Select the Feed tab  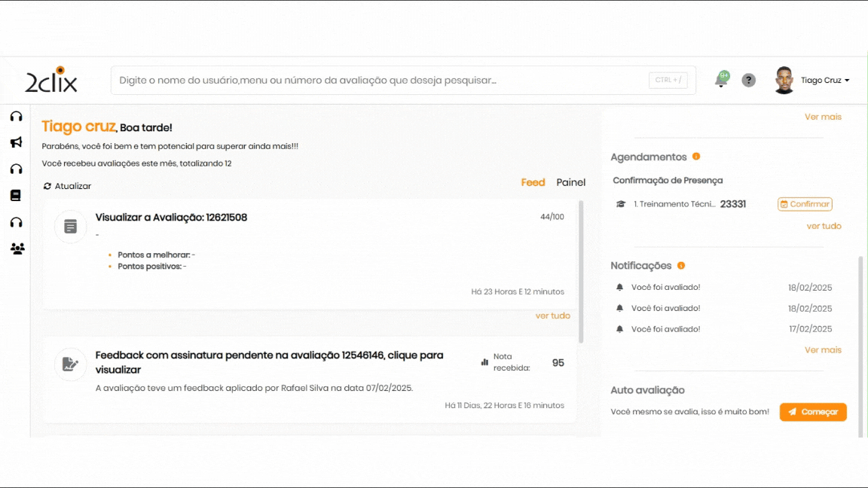coord(533,182)
